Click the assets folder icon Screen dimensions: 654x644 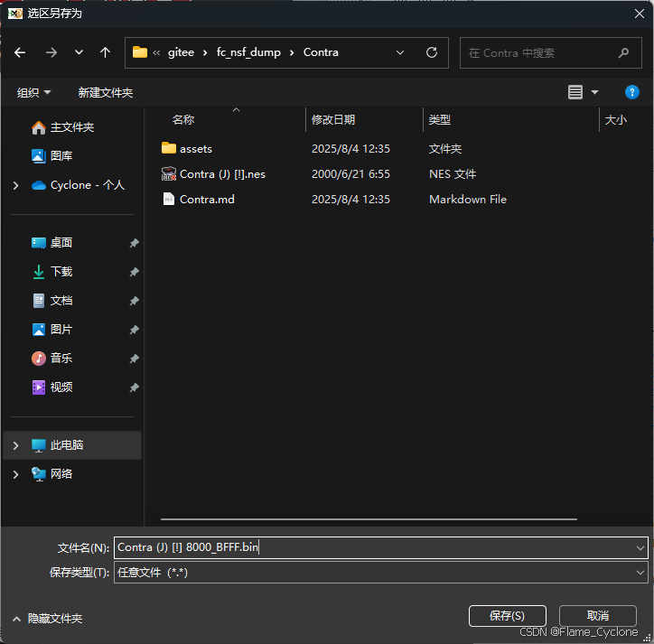169,148
